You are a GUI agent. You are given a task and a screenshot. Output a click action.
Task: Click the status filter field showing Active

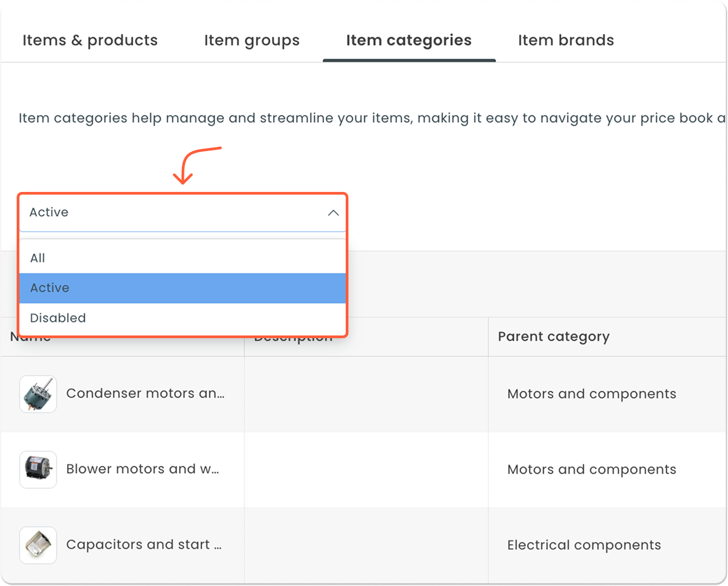coord(161,213)
